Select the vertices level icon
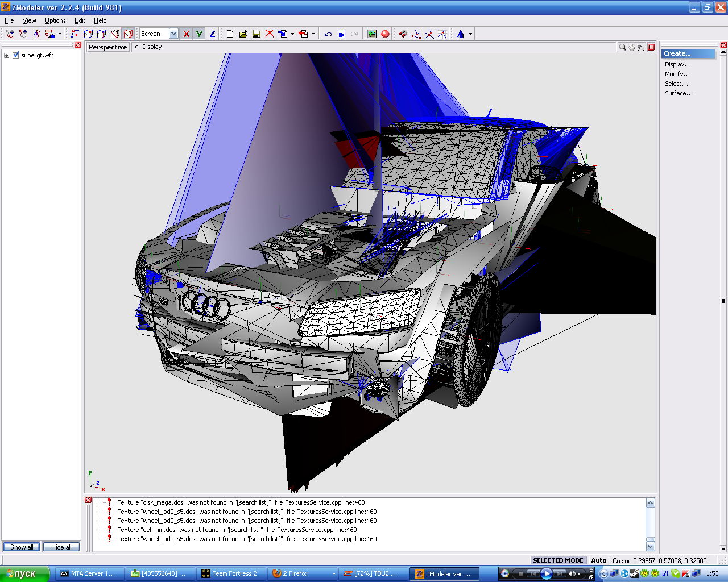The width and height of the screenshot is (728, 582). (75, 34)
